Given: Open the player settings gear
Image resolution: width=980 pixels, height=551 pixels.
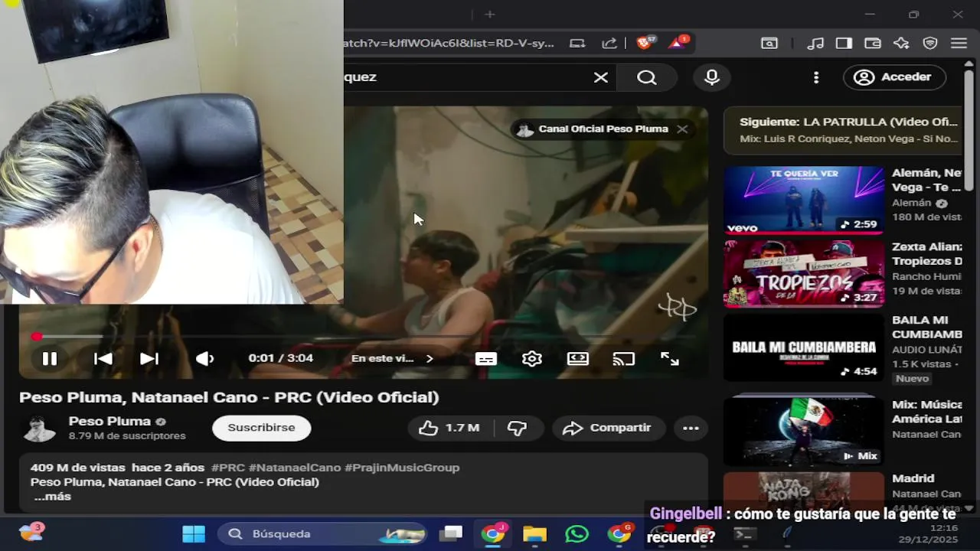Looking at the screenshot, I should (532, 358).
